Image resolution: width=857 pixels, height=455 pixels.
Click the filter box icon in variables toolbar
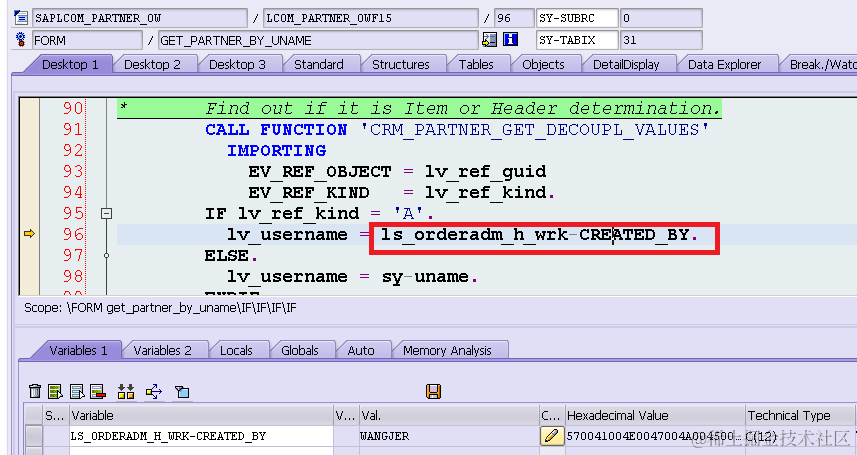pos(182,392)
